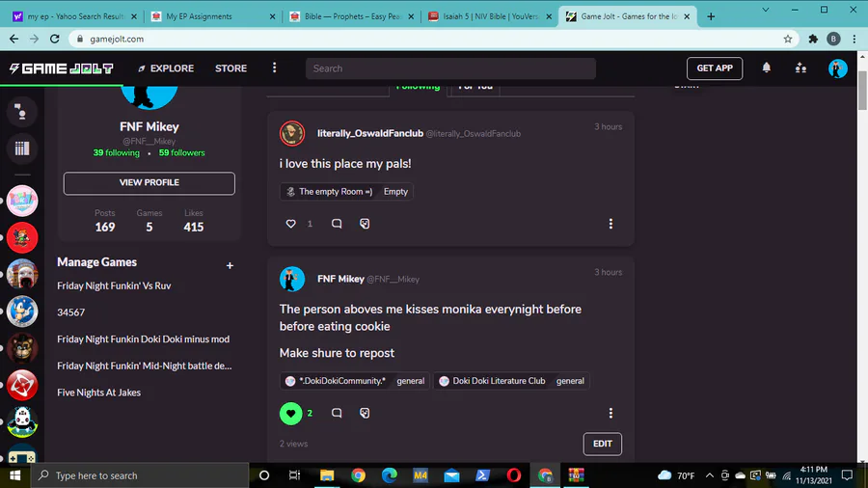Open the Sonic community icon

click(x=22, y=311)
